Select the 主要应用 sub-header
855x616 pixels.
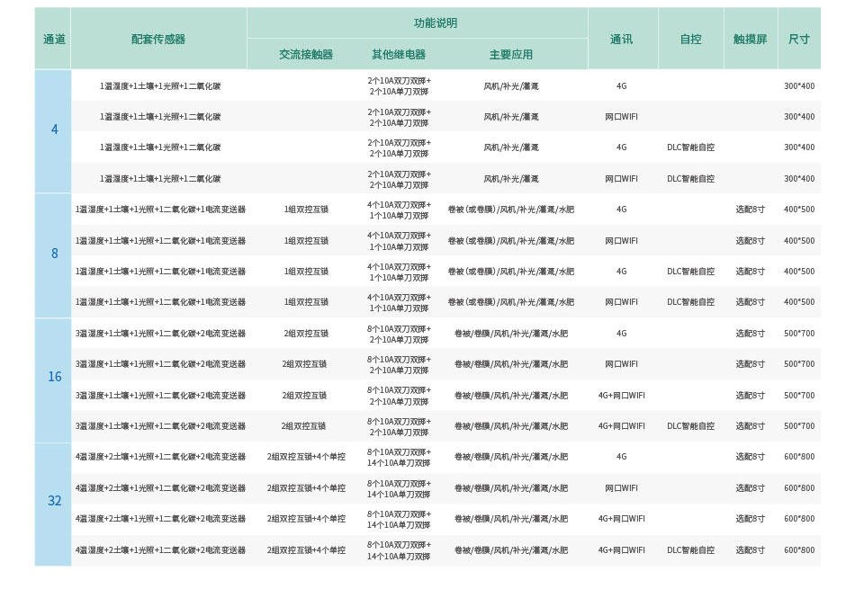(510, 54)
